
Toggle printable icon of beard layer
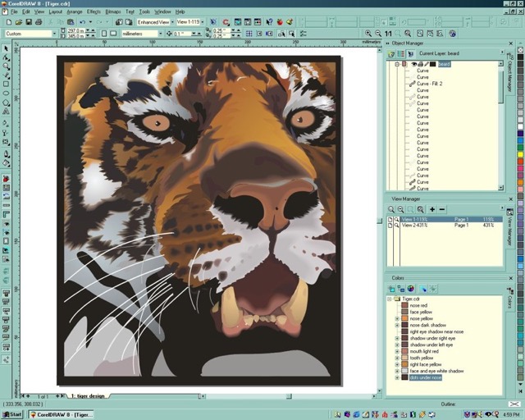click(x=418, y=64)
